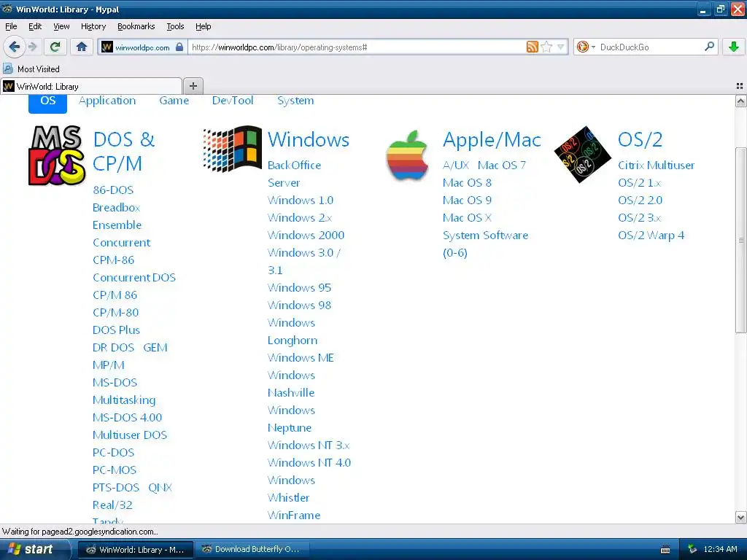
Task: Open the Help menu
Action: pos(203,26)
